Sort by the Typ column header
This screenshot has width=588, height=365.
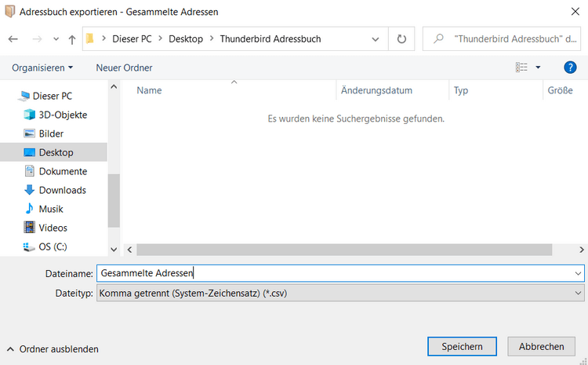click(x=461, y=90)
